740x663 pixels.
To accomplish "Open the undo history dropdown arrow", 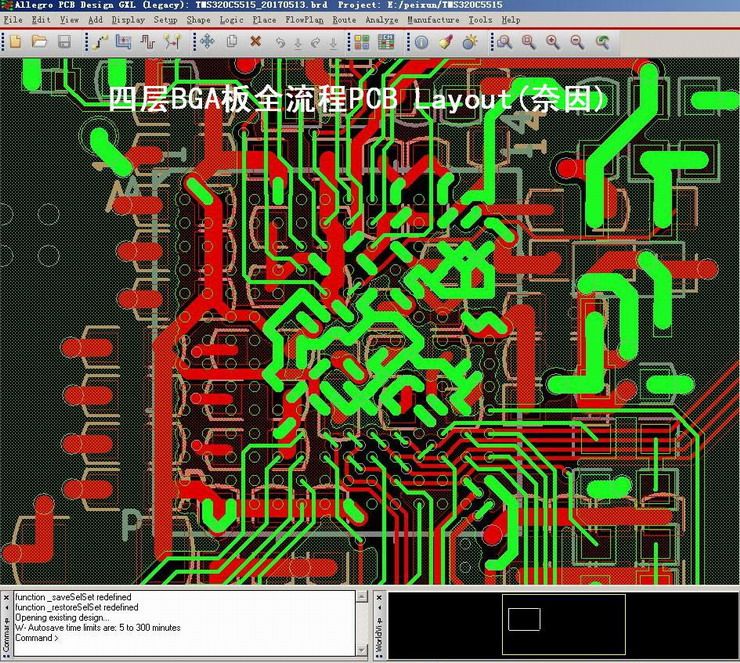I will coord(298,44).
